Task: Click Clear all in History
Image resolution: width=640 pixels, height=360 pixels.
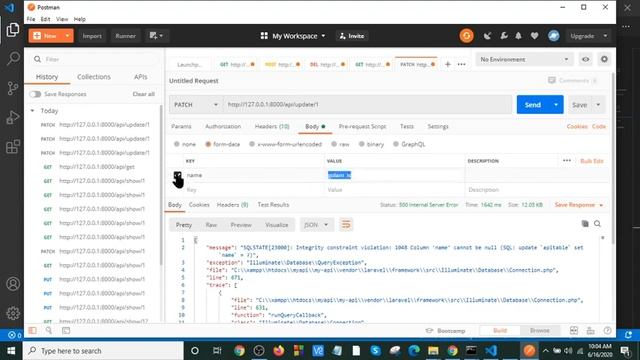Action: pos(144,94)
